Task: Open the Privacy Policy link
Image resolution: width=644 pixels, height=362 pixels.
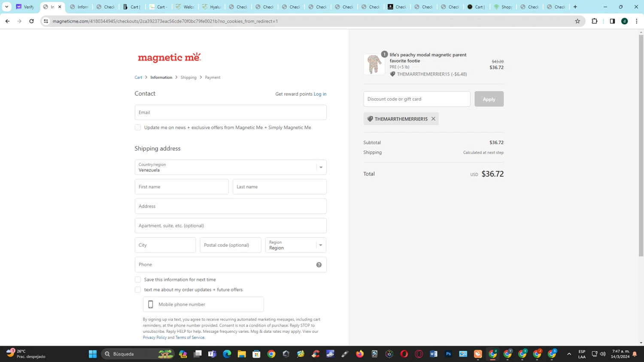Action: coord(155,338)
